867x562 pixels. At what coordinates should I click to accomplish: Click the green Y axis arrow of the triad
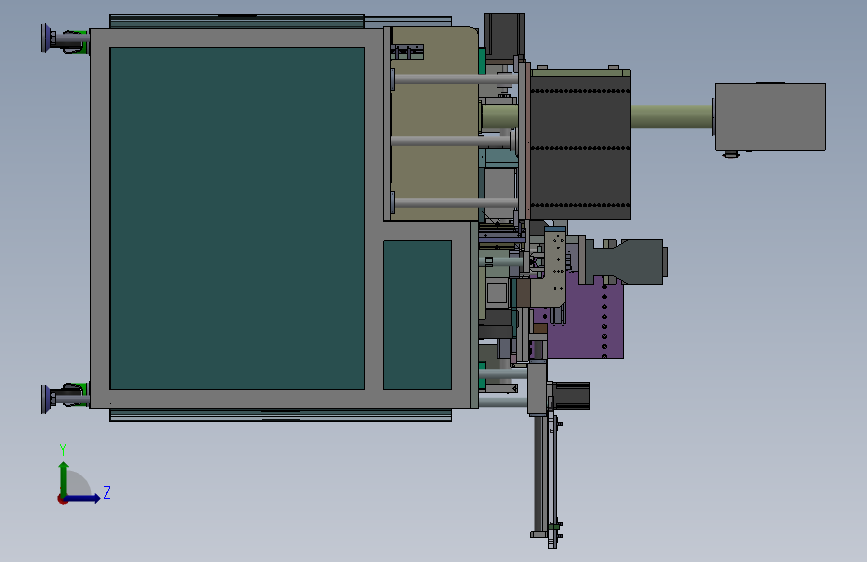pyautogui.click(x=64, y=478)
